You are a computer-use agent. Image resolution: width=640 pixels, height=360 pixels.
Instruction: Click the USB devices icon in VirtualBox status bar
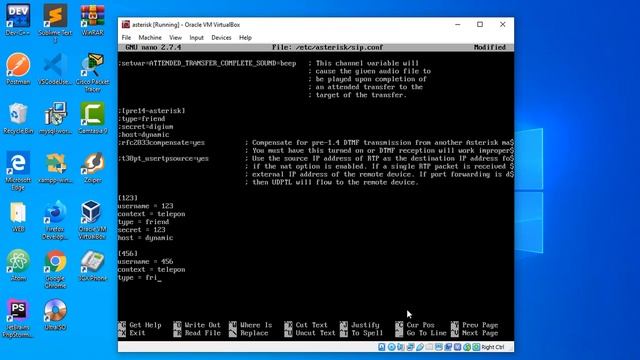pos(420,347)
